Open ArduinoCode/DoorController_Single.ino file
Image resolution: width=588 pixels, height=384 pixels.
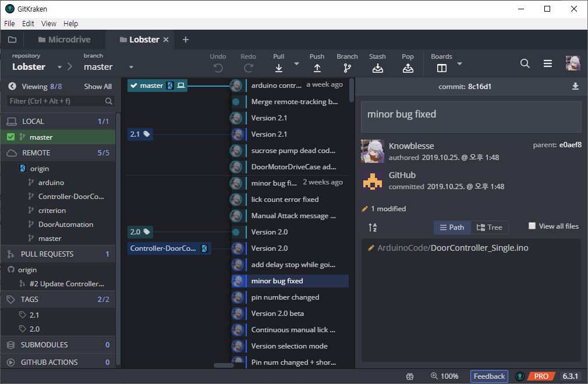(x=452, y=248)
